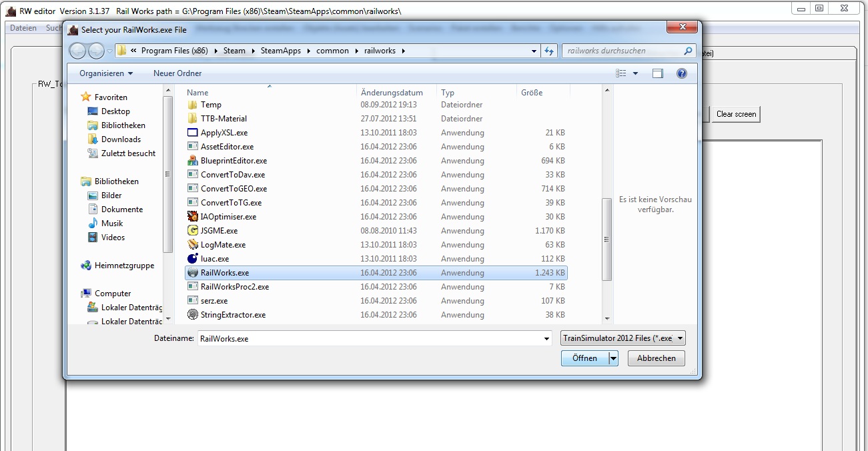The width and height of the screenshot is (868, 451).
Task: Click the StringExtractor.exe file icon
Action: pyautogui.click(x=193, y=315)
